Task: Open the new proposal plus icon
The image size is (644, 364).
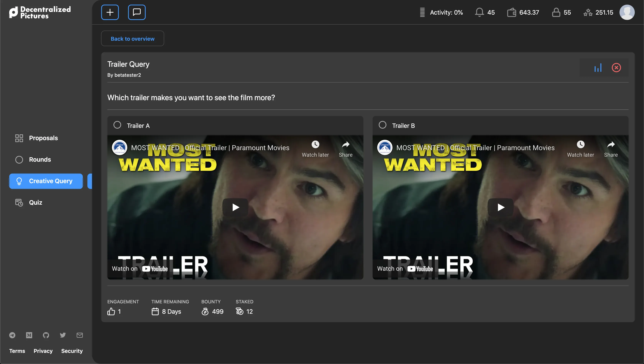Action: (110, 12)
